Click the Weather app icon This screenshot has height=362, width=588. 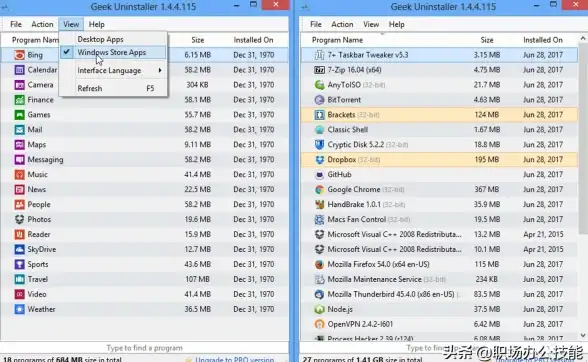pyautogui.click(x=20, y=309)
